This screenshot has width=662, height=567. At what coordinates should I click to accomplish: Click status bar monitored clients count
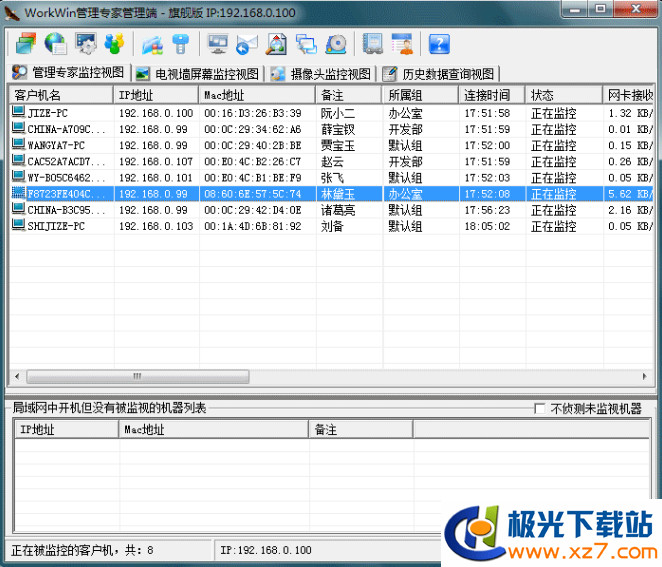coord(82,550)
